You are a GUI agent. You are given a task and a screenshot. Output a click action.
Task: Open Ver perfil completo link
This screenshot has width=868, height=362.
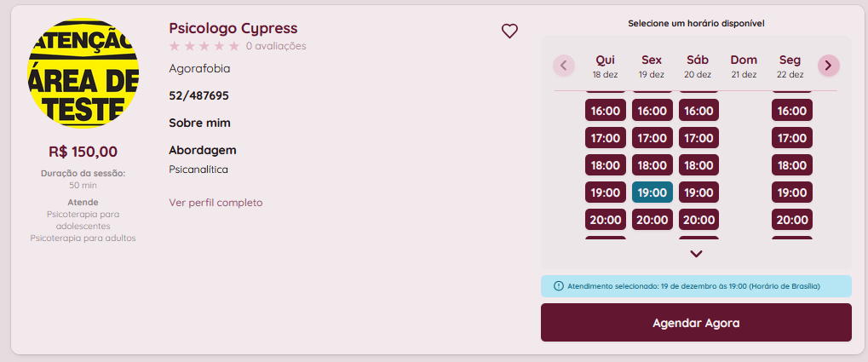216,203
